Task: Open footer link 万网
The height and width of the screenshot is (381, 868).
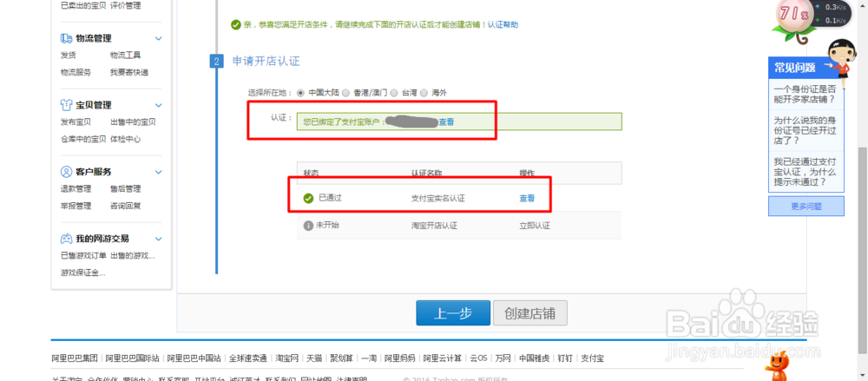Action: point(503,358)
